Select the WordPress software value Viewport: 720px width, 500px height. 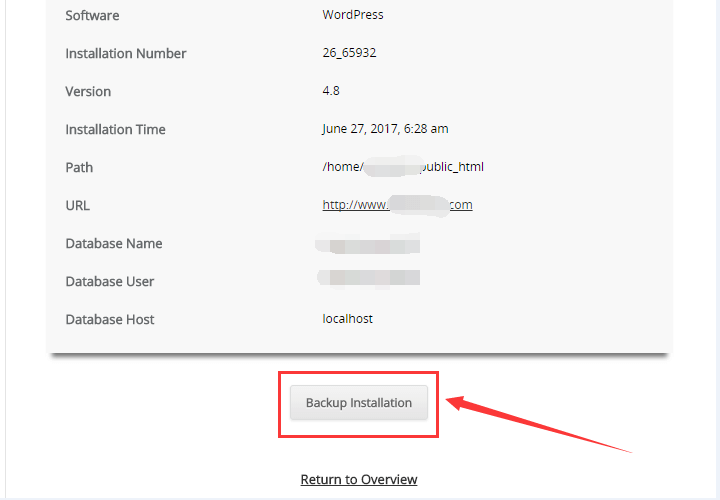click(x=352, y=15)
